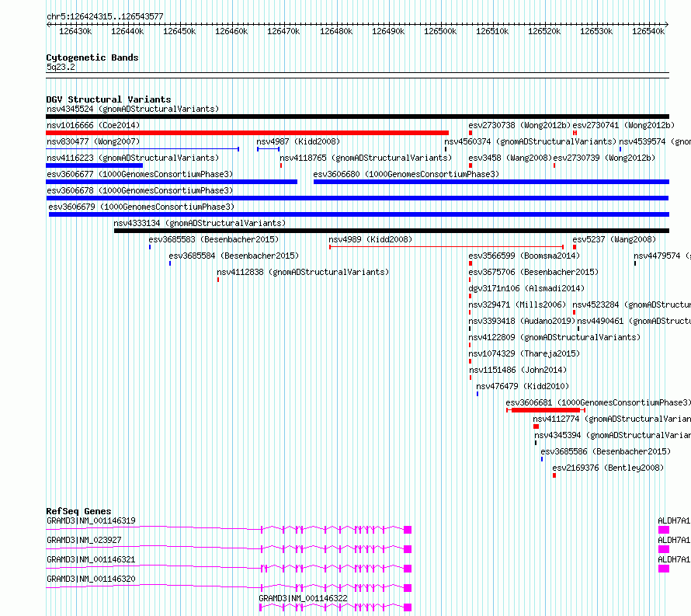This screenshot has width=691, height=616.
Task: Open label esv3458 (Wang2008)
Action: point(510,158)
